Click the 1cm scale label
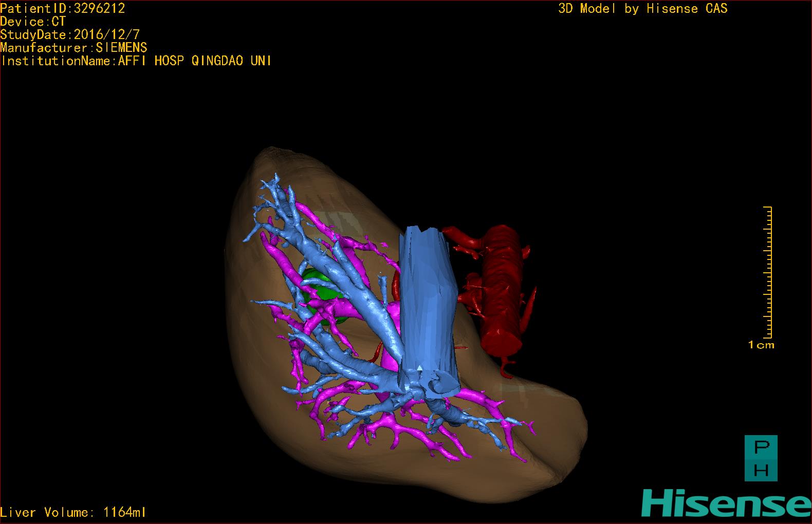812x524 pixels. pyautogui.click(x=761, y=345)
